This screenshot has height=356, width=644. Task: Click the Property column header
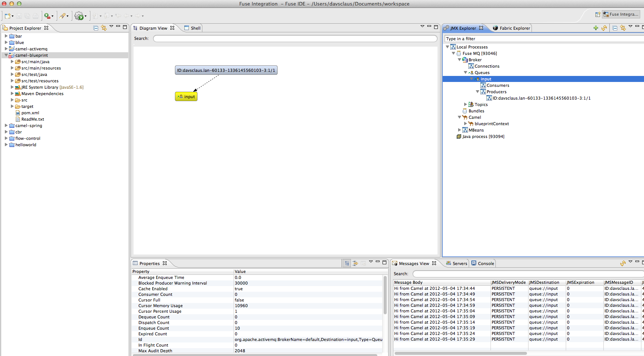point(182,271)
